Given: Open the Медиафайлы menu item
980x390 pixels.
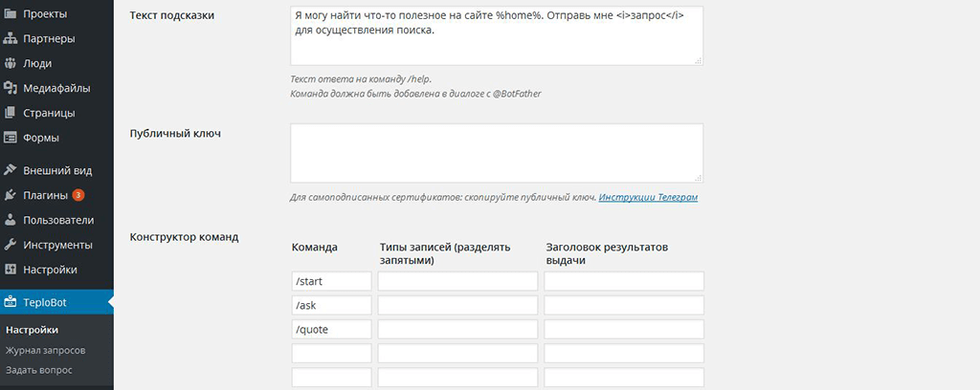Looking at the screenshot, I should point(56,89).
